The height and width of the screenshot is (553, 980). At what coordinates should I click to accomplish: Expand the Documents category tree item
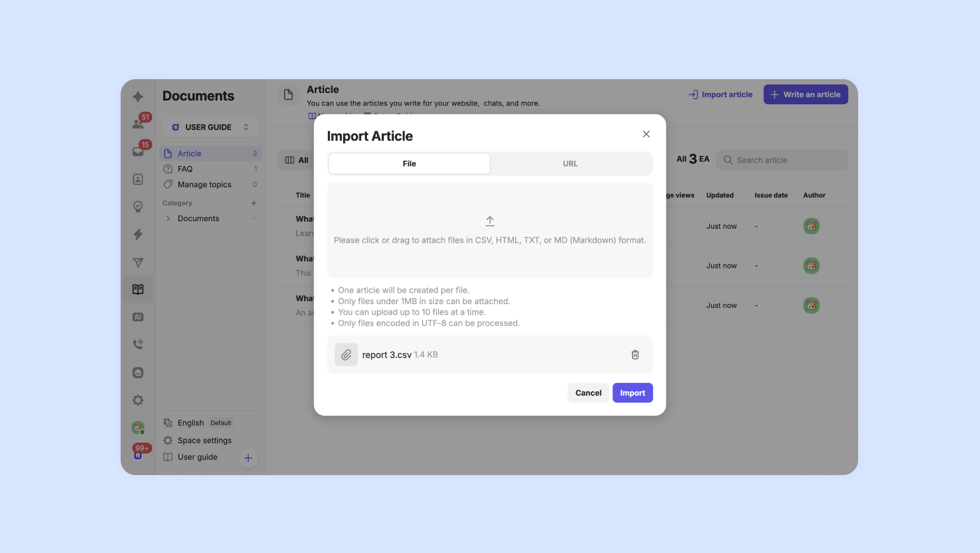coord(168,219)
